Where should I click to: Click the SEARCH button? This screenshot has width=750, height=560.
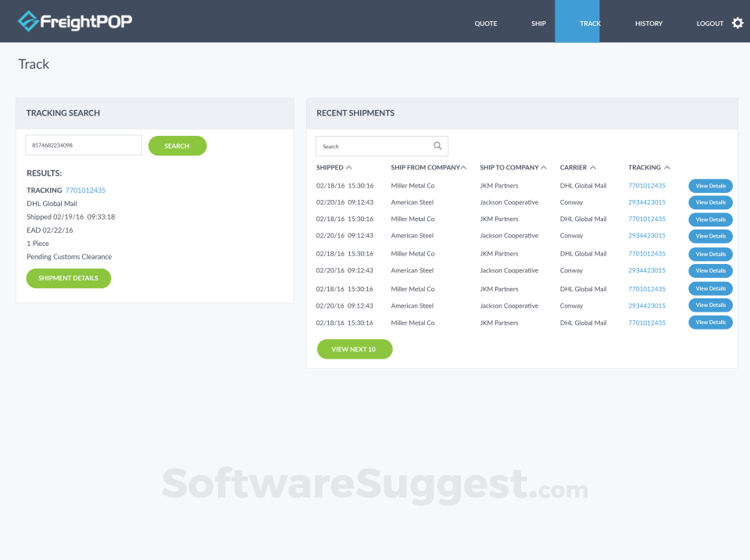click(x=177, y=146)
